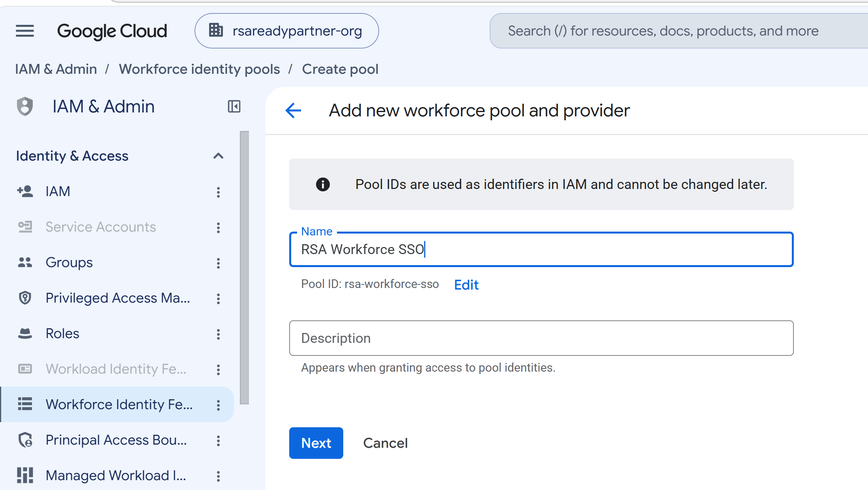Viewport: 868px width, 490px height.
Task: Open the IAM page
Action: click(x=58, y=191)
